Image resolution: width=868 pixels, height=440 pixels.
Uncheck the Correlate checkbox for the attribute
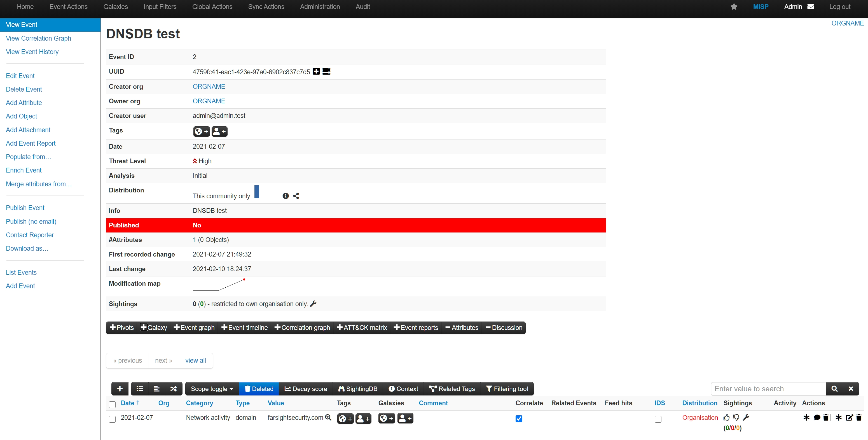tap(519, 419)
